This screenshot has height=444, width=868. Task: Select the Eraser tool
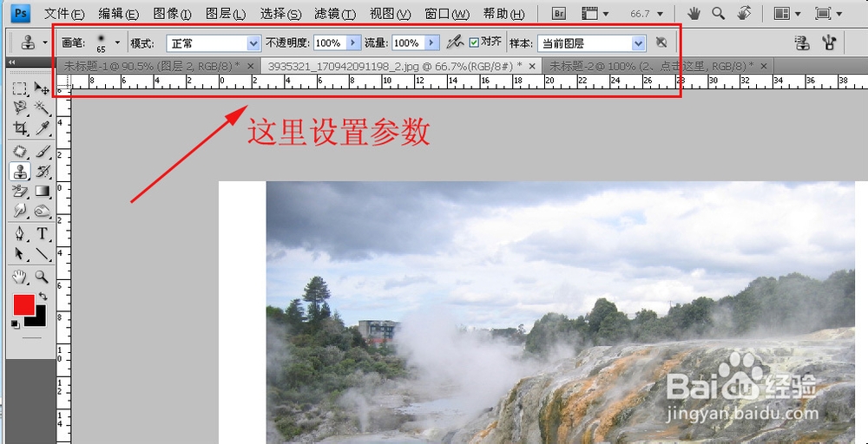[20, 192]
